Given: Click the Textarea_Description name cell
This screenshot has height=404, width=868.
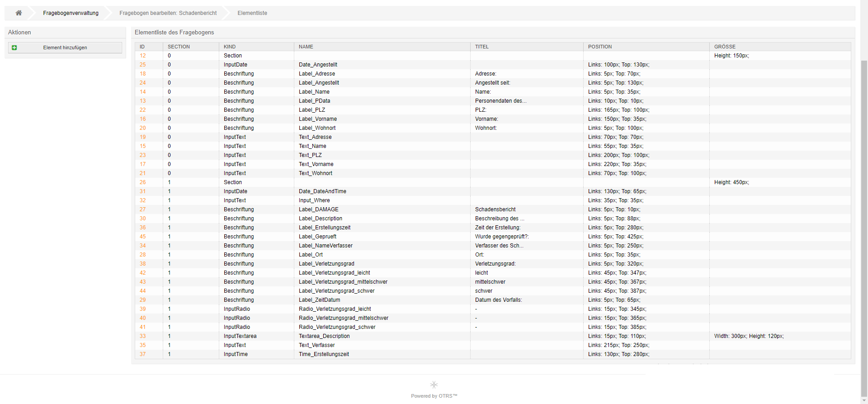Looking at the screenshot, I should [x=382, y=336].
